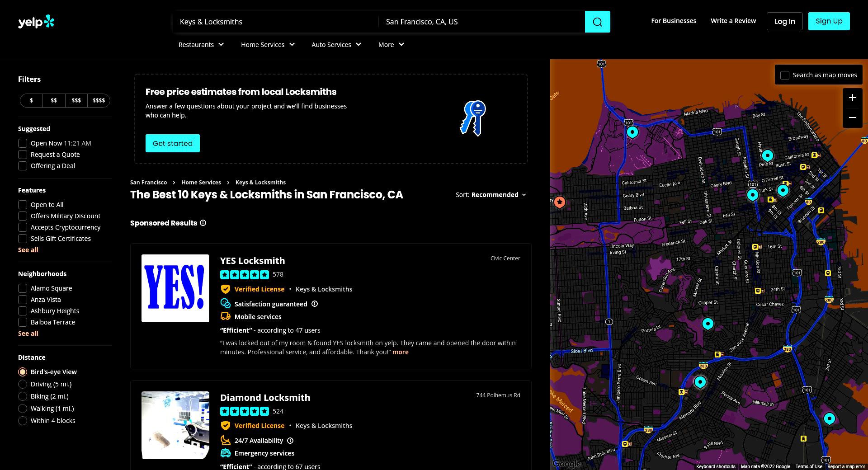
Task: Select the $$$$ price filter
Action: [99, 100]
